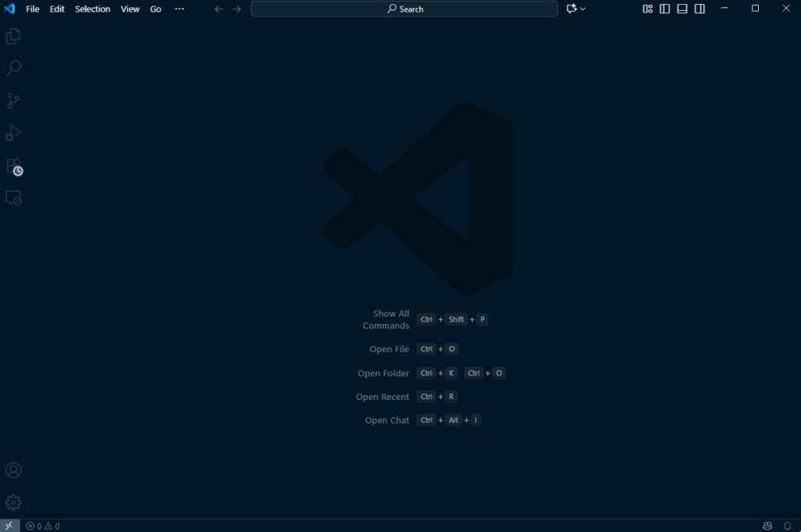Click the Accounts icon in activity bar

click(13, 470)
